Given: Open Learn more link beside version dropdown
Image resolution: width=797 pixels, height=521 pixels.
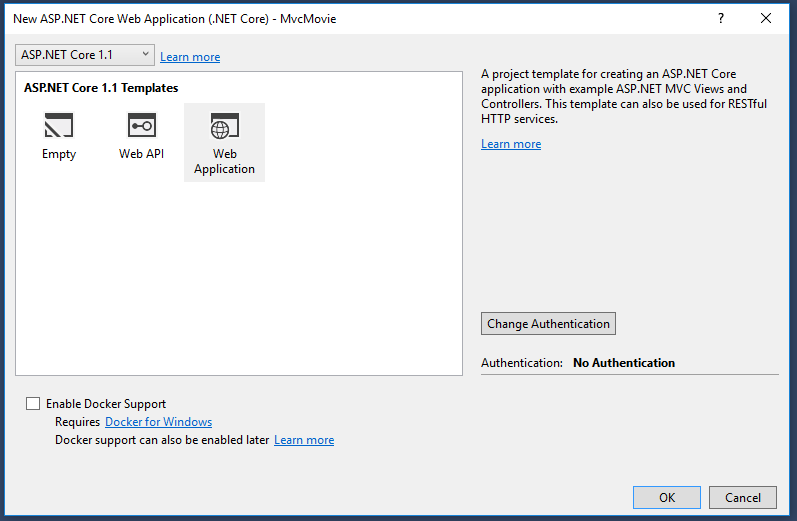Looking at the screenshot, I should coord(190,57).
